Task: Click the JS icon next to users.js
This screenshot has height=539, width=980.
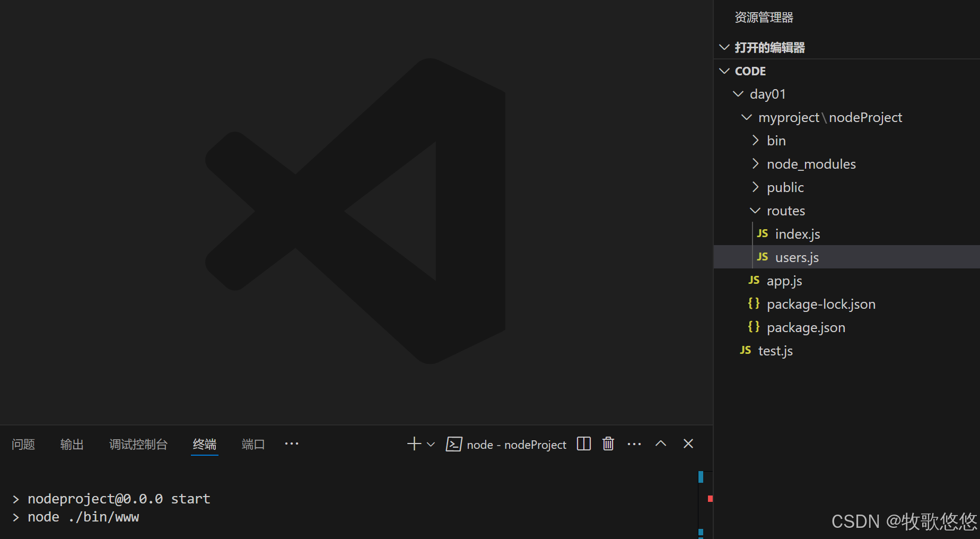Action: [x=763, y=257]
